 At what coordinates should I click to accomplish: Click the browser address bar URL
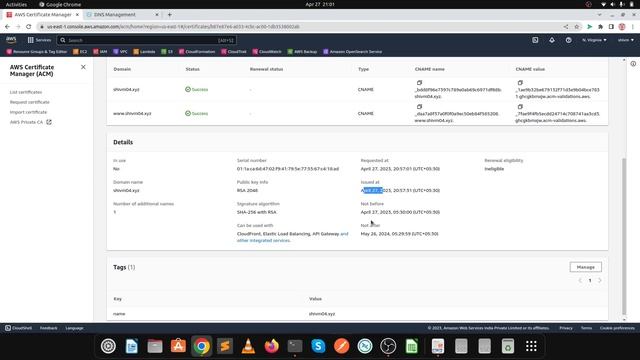[x=173, y=27]
